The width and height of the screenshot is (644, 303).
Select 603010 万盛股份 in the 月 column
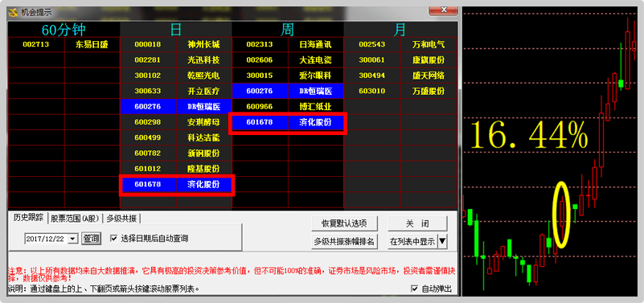pos(400,91)
